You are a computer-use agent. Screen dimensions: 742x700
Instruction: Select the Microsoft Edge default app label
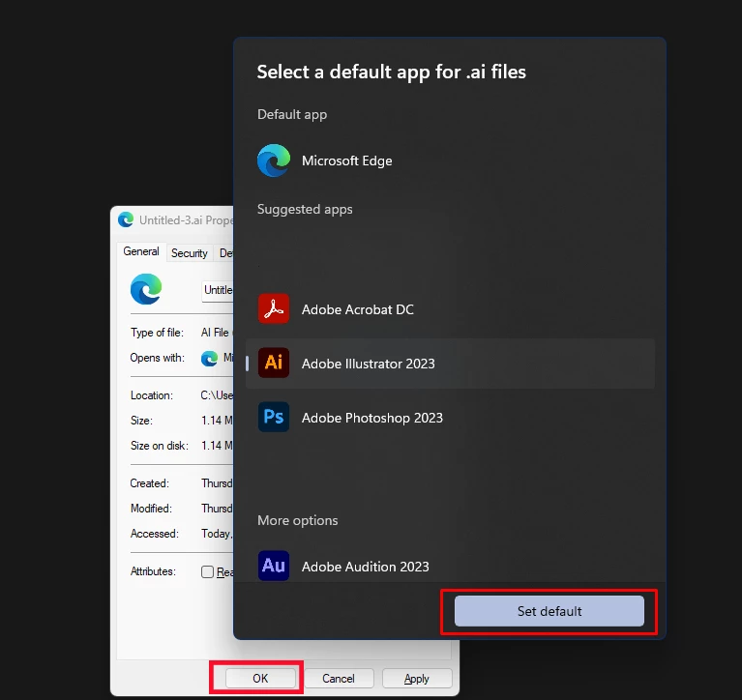click(x=347, y=160)
